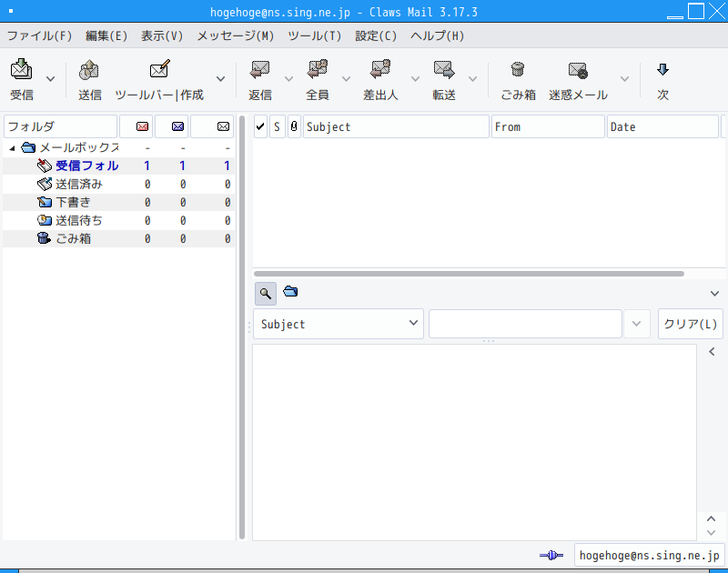Screen dimensions: 728x573
Task: Sort by the From column header
Action: pos(548,126)
